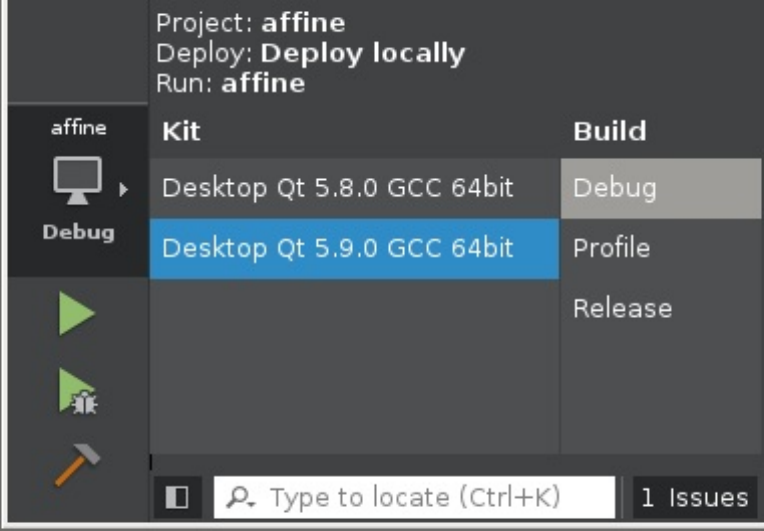This screenshot has height=531, width=764.
Task: Choose the Release build configuration
Action: click(x=622, y=308)
